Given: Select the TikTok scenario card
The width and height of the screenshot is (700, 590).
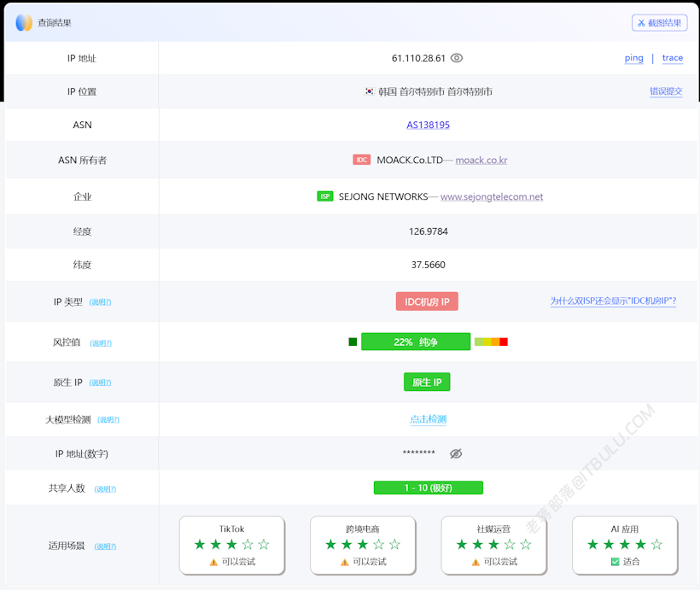Looking at the screenshot, I should point(231,546).
